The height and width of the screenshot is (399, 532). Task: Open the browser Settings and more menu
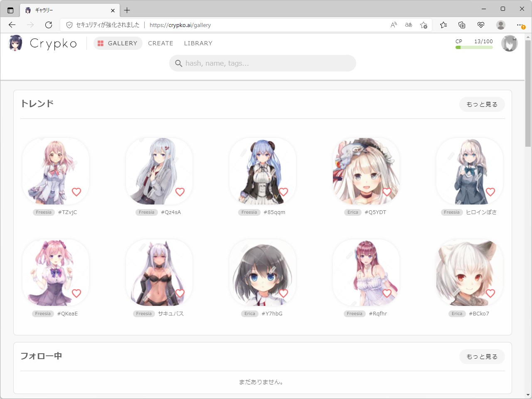520,25
